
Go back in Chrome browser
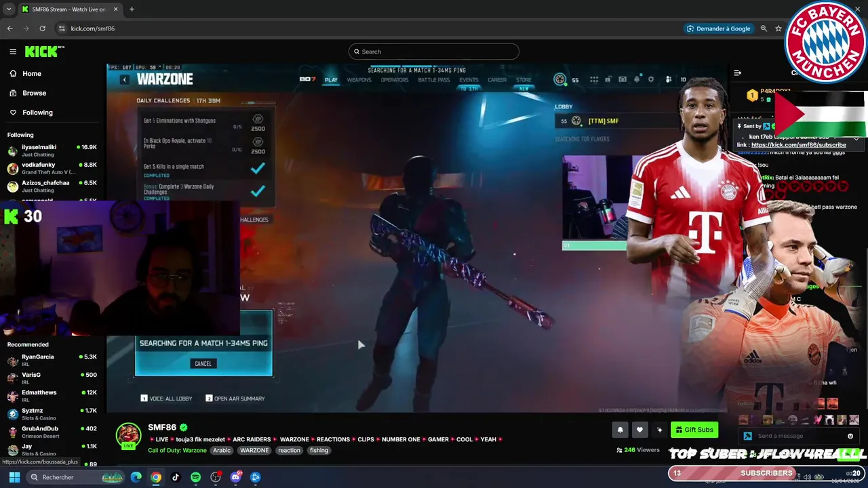point(9,28)
